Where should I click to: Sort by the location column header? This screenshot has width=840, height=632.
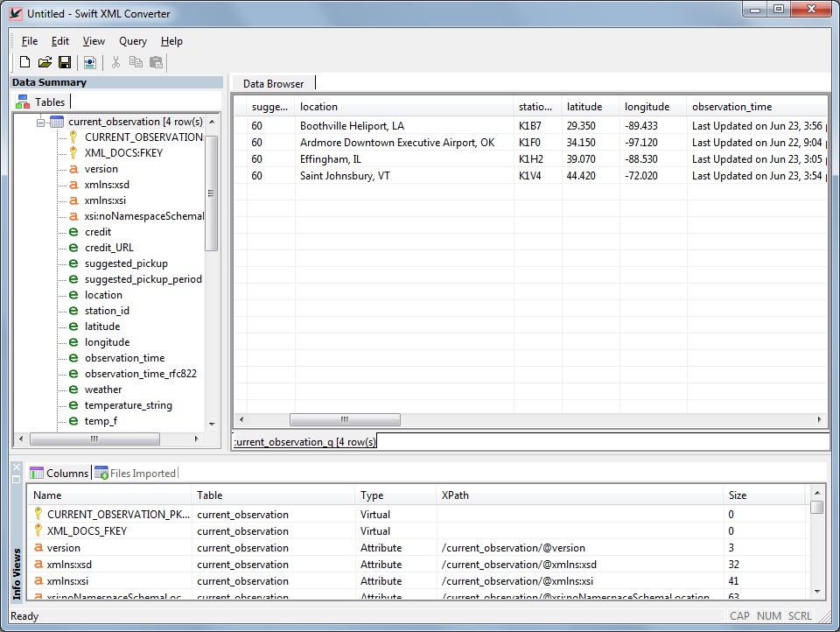click(404, 107)
